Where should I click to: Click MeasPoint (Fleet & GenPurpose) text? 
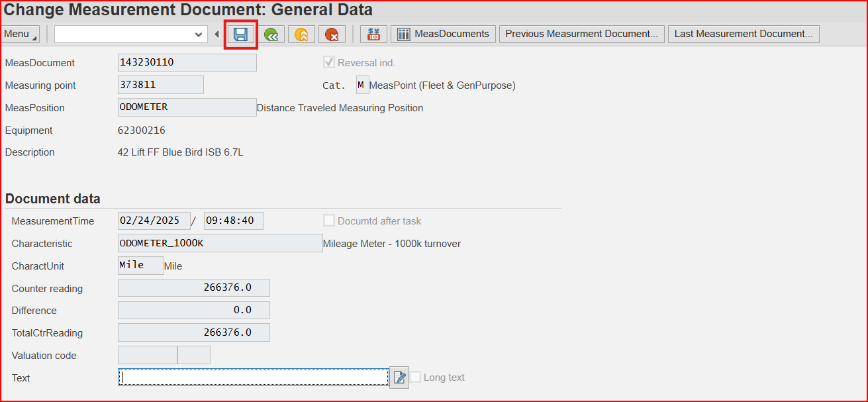442,85
